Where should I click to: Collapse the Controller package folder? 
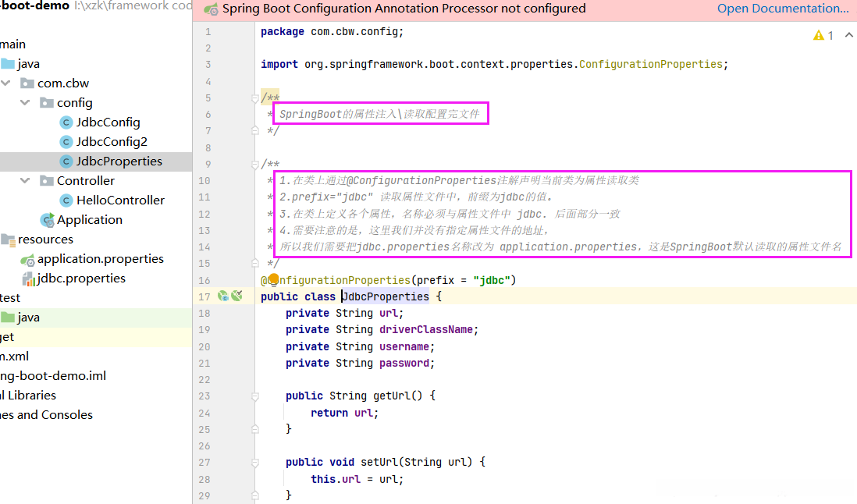point(27,181)
